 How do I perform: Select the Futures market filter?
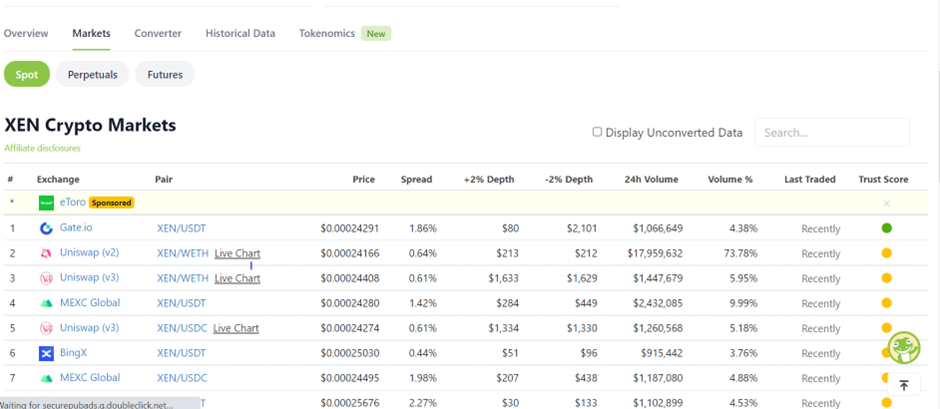pos(165,74)
